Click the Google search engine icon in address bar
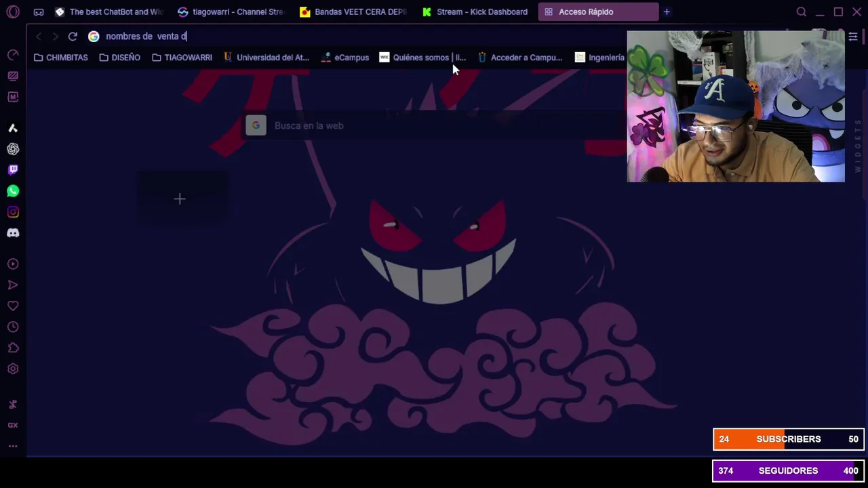This screenshot has width=868, height=488. [94, 37]
